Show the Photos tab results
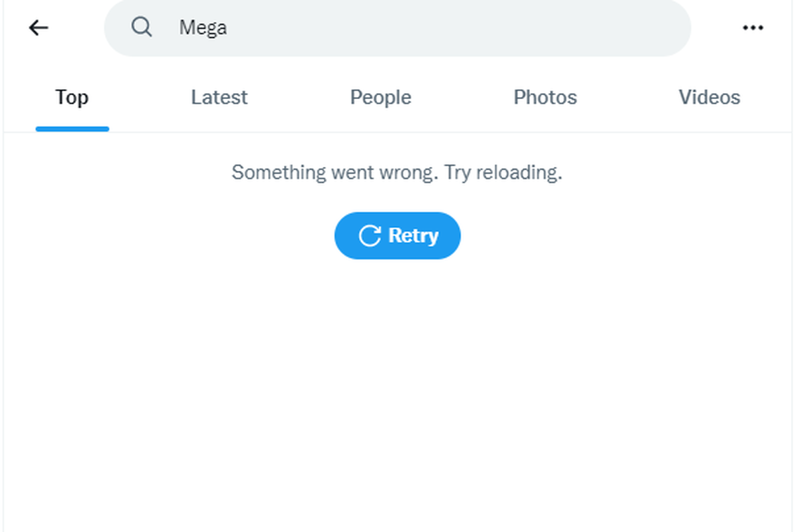Viewport: 798px width, 532px height. [545, 98]
